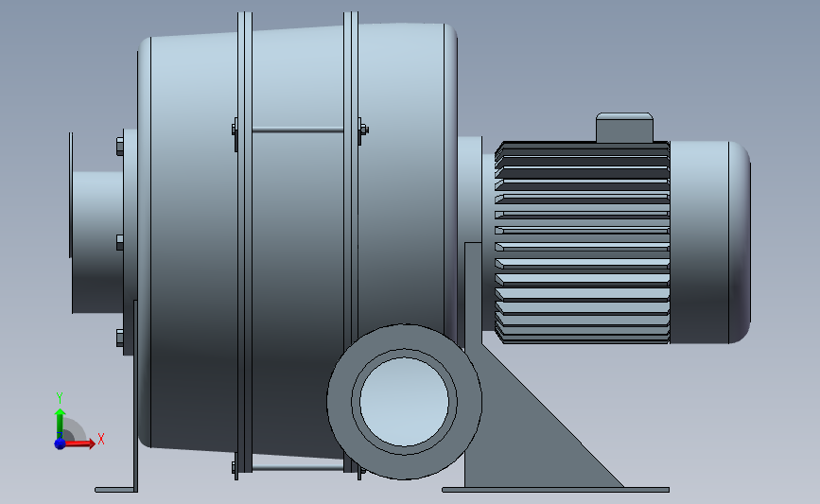The height and width of the screenshot is (504, 820).
Task: Select the inlet pipe on the left
Action: click(x=97, y=242)
